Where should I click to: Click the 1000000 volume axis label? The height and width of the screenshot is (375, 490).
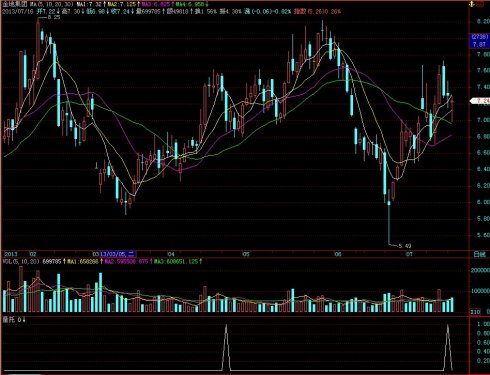point(480,291)
